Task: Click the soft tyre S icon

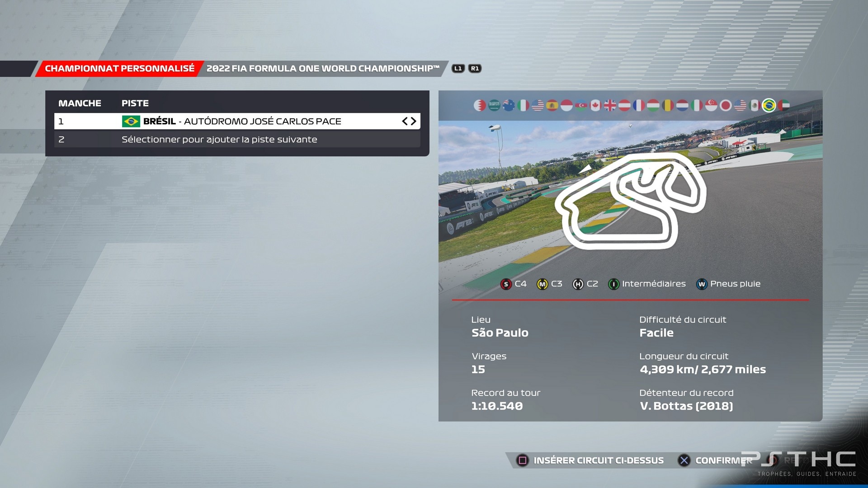Action: (506, 284)
